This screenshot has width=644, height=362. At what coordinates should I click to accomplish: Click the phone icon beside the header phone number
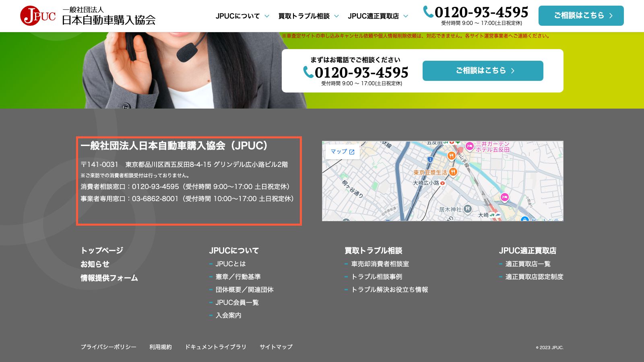[x=428, y=12]
